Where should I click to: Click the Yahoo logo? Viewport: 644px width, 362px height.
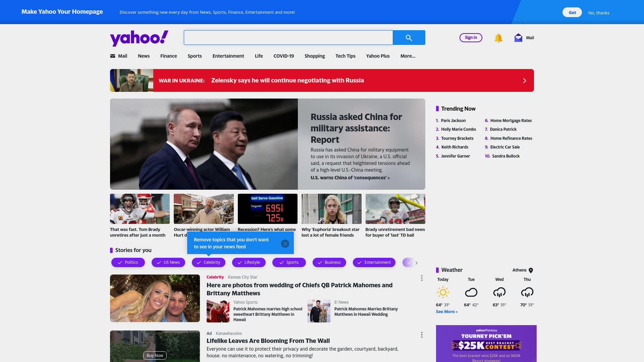[x=139, y=38]
